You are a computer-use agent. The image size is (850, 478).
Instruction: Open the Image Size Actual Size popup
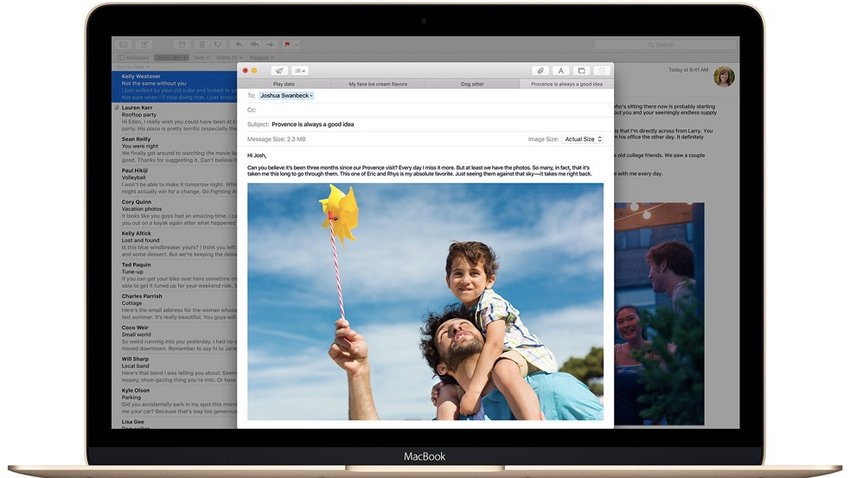pyautogui.click(x=583, y=139)
